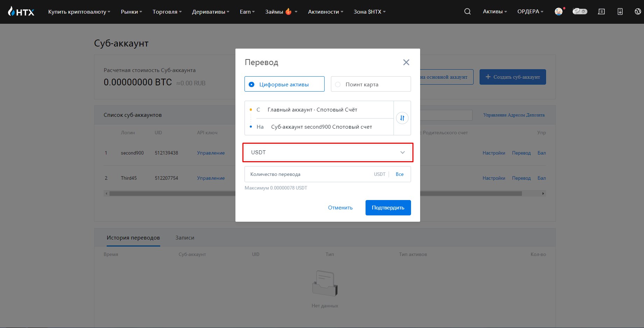Open the Активы dropdown menu

[x=495, y=12]
